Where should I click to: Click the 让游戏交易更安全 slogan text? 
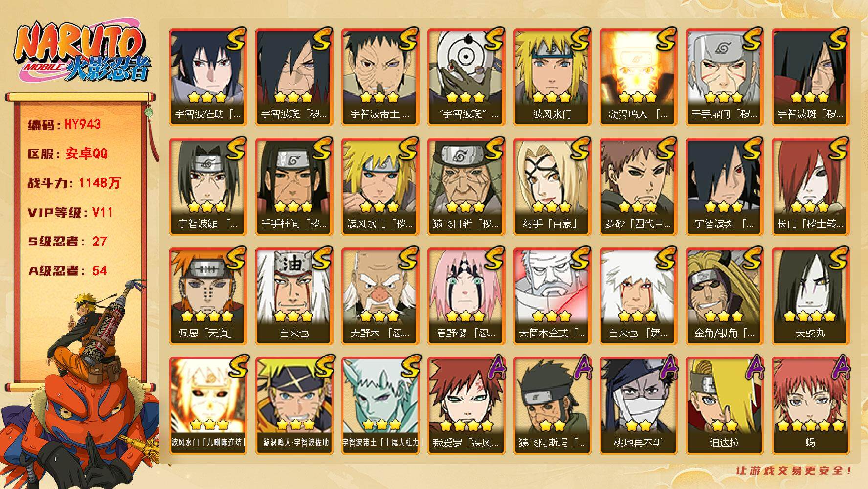[x=794, y=470]
